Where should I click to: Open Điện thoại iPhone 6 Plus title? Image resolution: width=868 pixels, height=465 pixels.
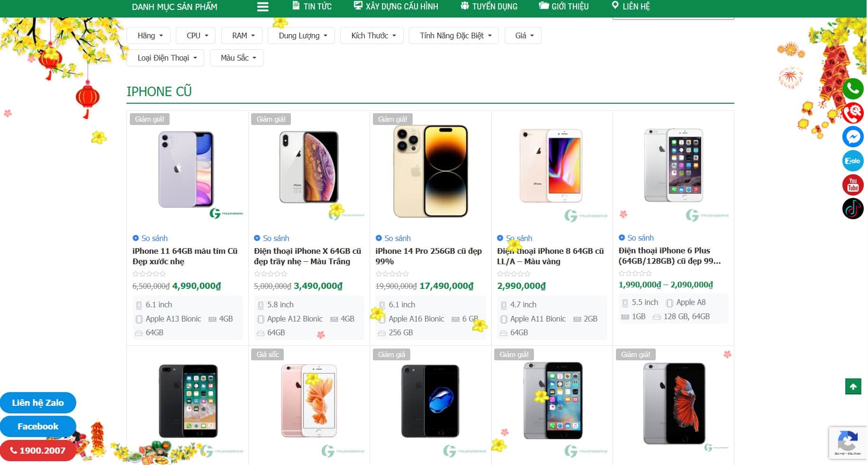(669, 256)
